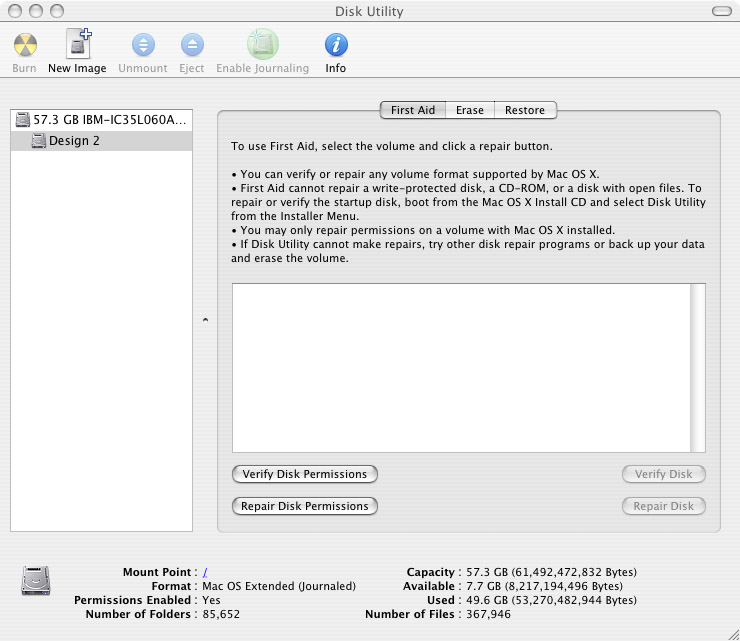This screenshot has height=641, width=740.
Task: Click the Design 2 volume icon
Action: click(x=39, y=141)
